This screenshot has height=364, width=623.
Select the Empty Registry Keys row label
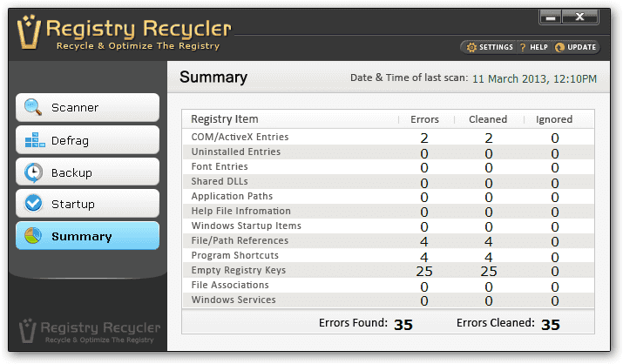point(239,270)
